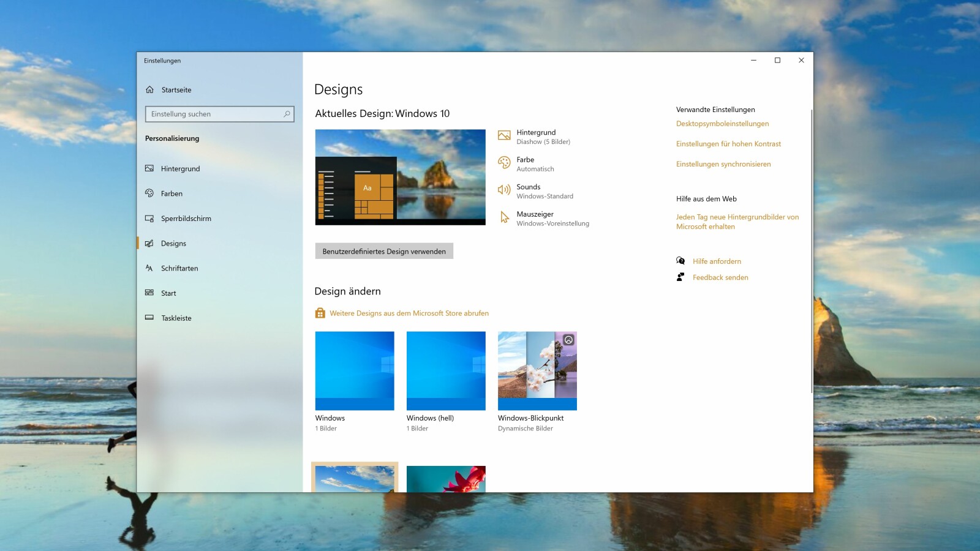Image resolution: width=980 pixels, height=551 pixels.
Task: Select the Designs brush icon in sidebar
Action: pyautogui.click(x=149, y=243)
